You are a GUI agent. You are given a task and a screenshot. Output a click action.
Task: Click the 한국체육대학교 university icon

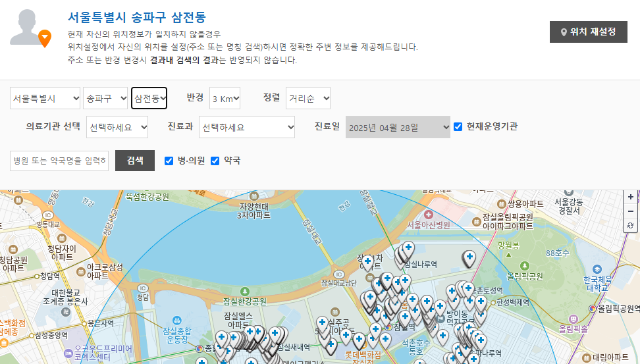(597, 269)
